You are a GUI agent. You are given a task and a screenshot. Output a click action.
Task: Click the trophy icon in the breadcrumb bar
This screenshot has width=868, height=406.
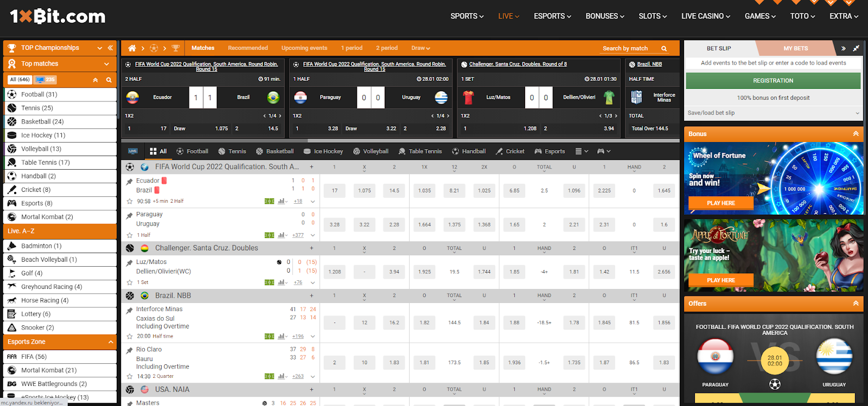[x=175, y=48]
